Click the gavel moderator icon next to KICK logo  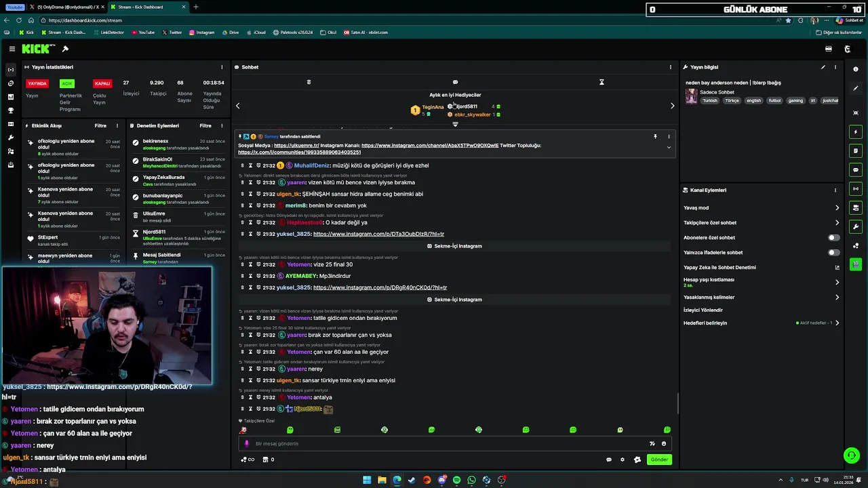pos(65,49)
